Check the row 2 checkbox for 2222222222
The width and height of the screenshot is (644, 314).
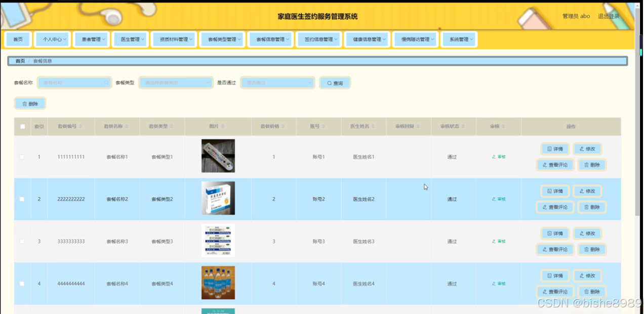click(22, 199)
